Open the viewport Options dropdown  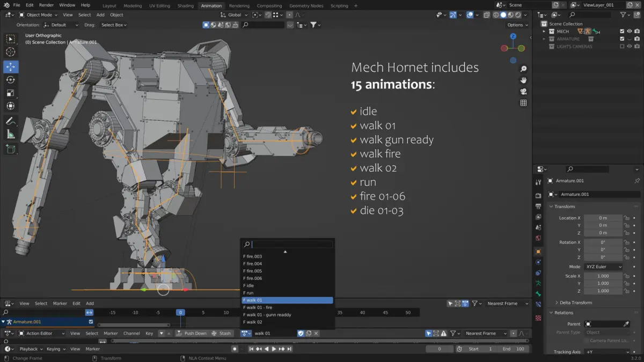coord(517,25)
